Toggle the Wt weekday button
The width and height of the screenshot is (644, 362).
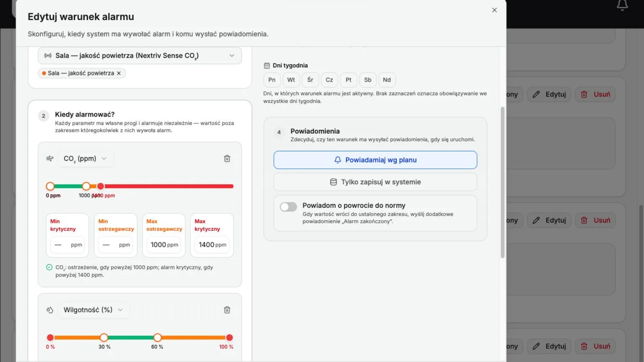291,80
